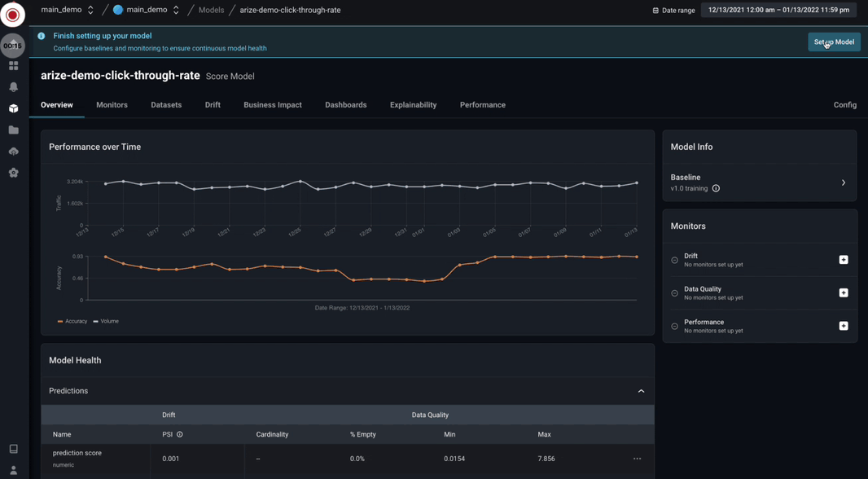Select the models cube icon in sidebar
Screen dimensions: 868x479
(x=13, y=108)
